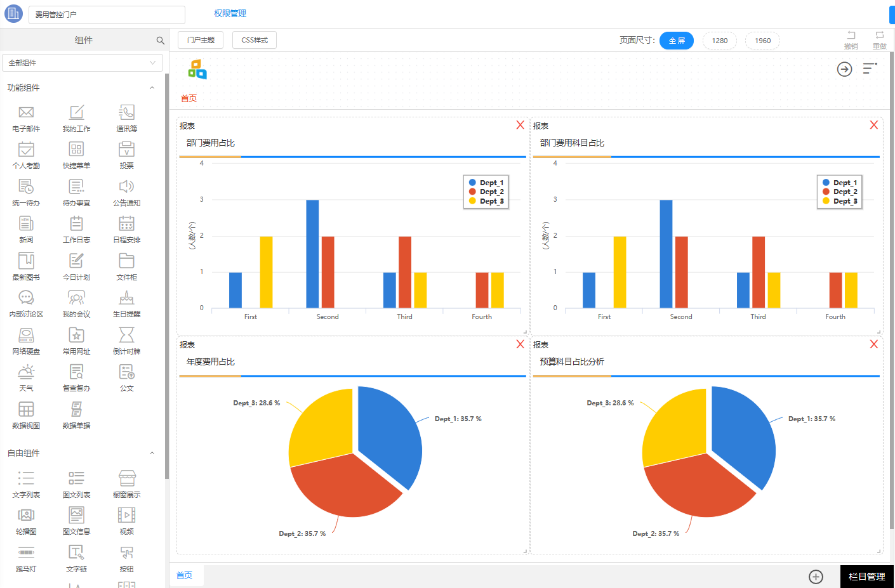The height and width of the screenshot is (588, 895).
Task: Click the 重做 redo icon
Action: [x=880, y=36]
